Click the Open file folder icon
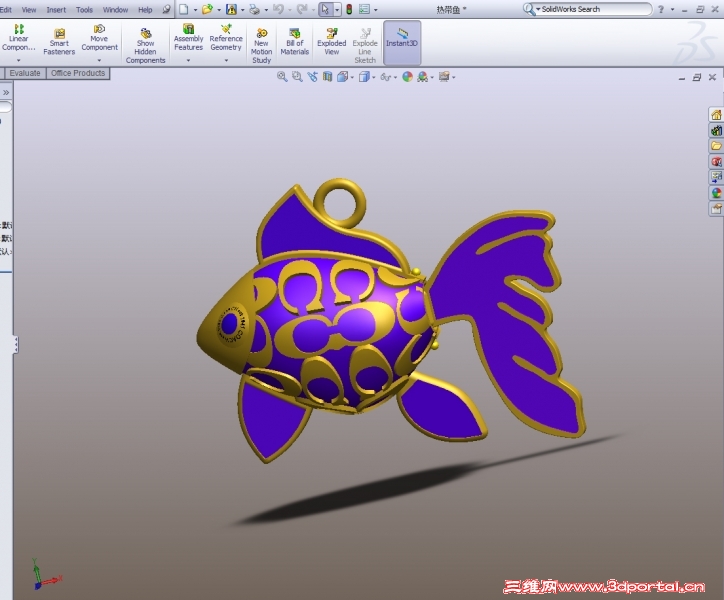Image resolution: width=724 pixels, height=600 pixels. [207, 9]
